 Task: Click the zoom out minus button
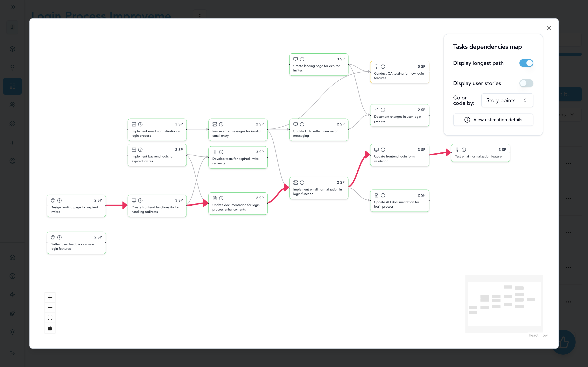[50, 308]
